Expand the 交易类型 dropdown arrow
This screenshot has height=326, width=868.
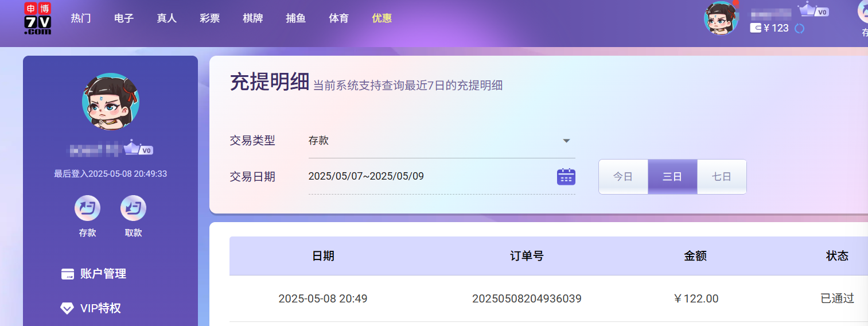pos(566,141)
